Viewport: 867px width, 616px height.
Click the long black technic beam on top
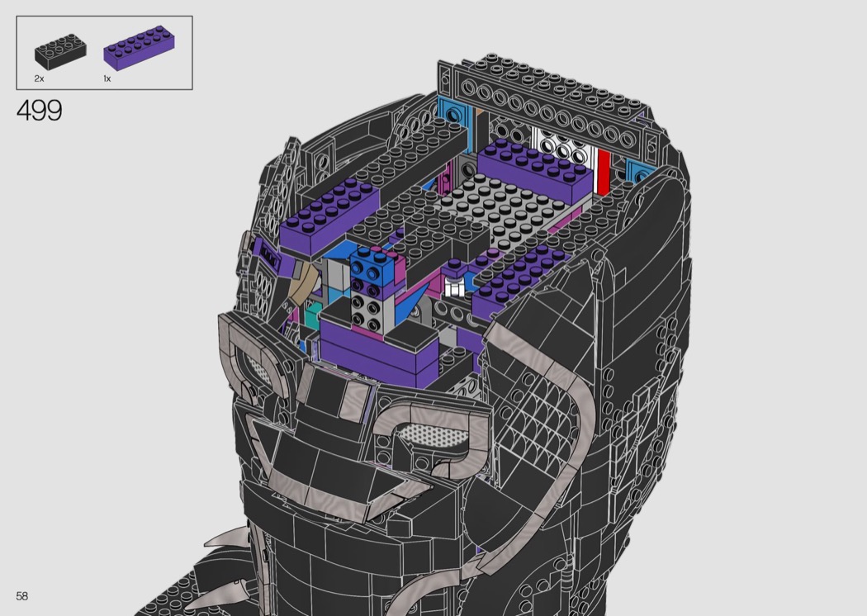click(x=545, y=95)
